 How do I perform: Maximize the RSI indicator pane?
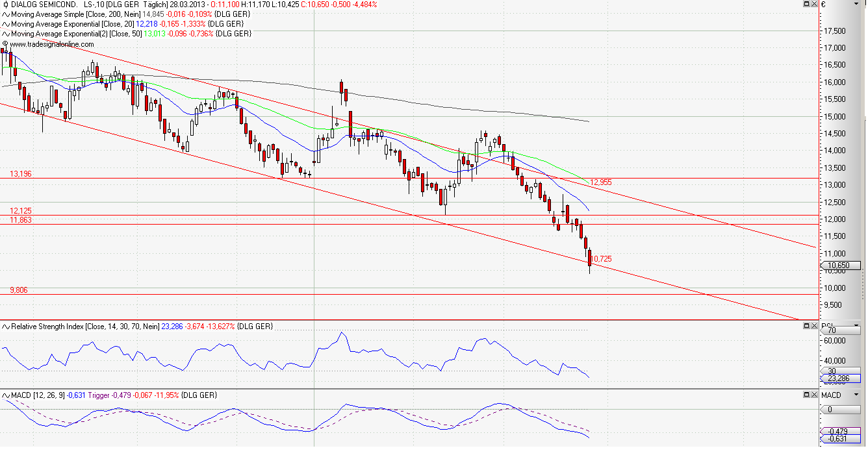[x=806, y=326]
